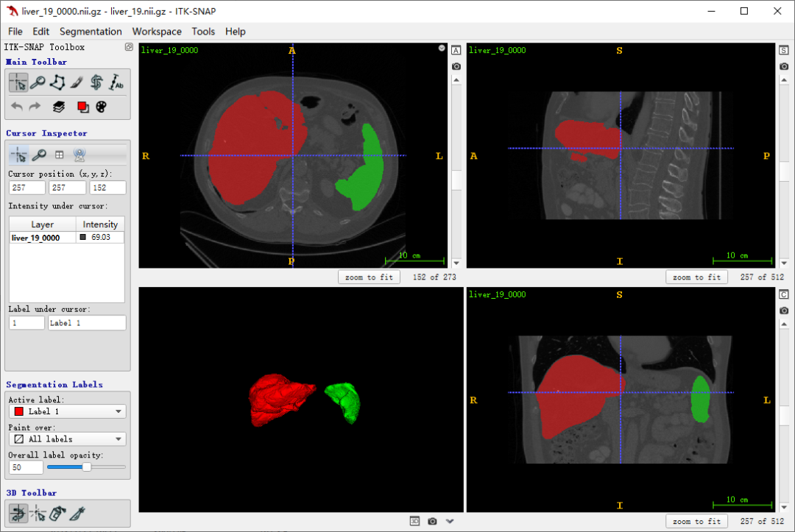Viewport: 795px width, 532px height.
Task: Take snapshot of 3D view
Action: tap(432, 522)
